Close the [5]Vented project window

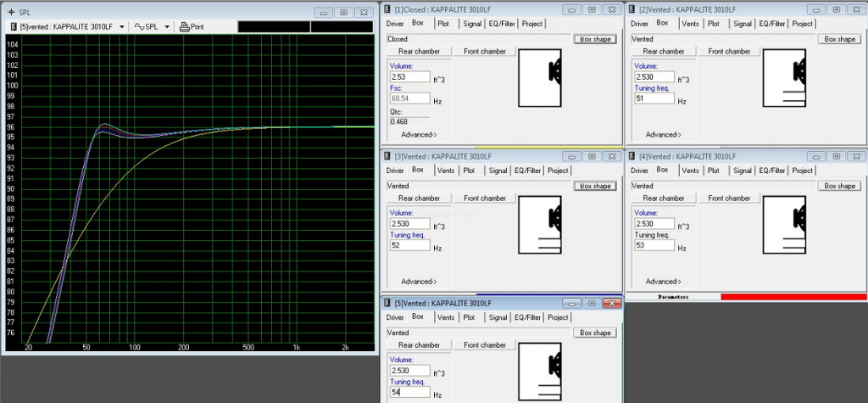pyautogui.click(x=612, y=303)
